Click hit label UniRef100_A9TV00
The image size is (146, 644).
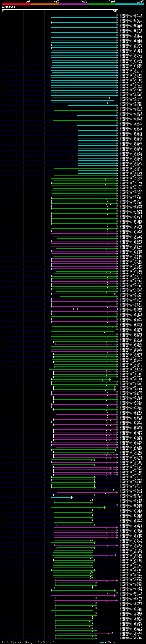(131, 178)
